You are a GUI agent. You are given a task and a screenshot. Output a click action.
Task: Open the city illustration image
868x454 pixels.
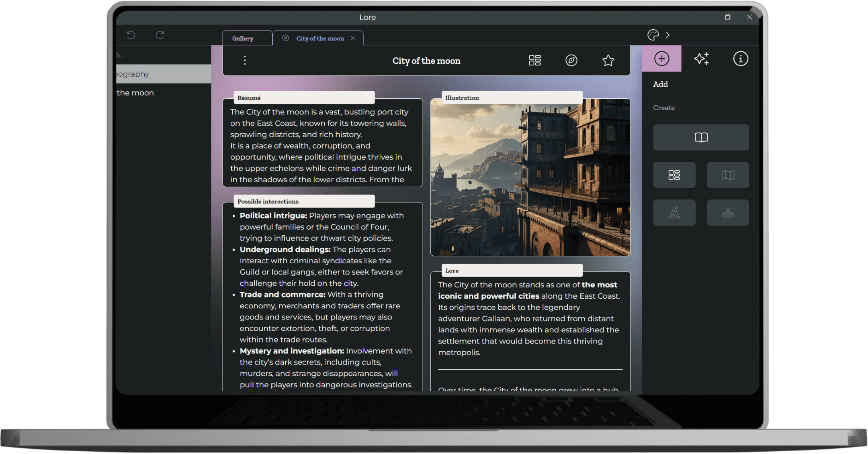pyautogui.click(x=530, y=177)
